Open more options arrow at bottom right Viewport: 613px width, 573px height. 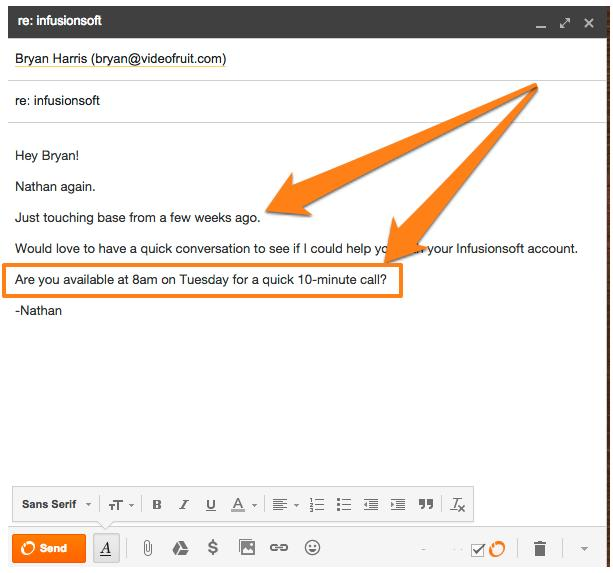pos(584,549)
